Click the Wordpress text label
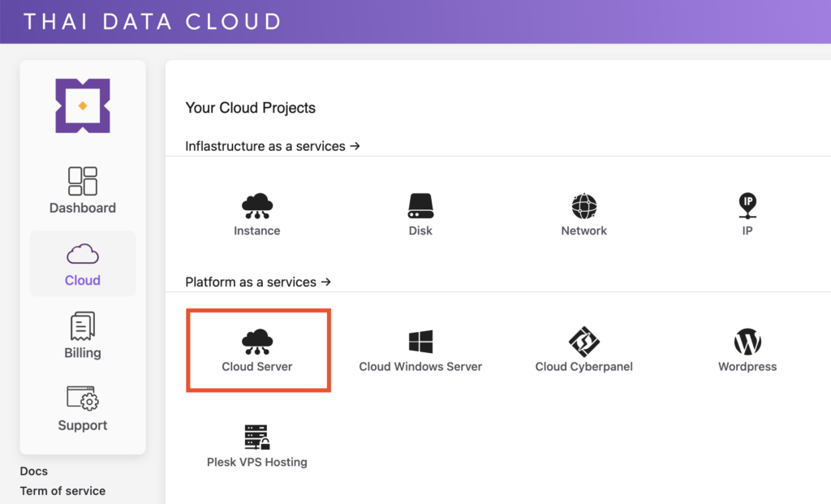The image size is (831, 504). [747, 366]
